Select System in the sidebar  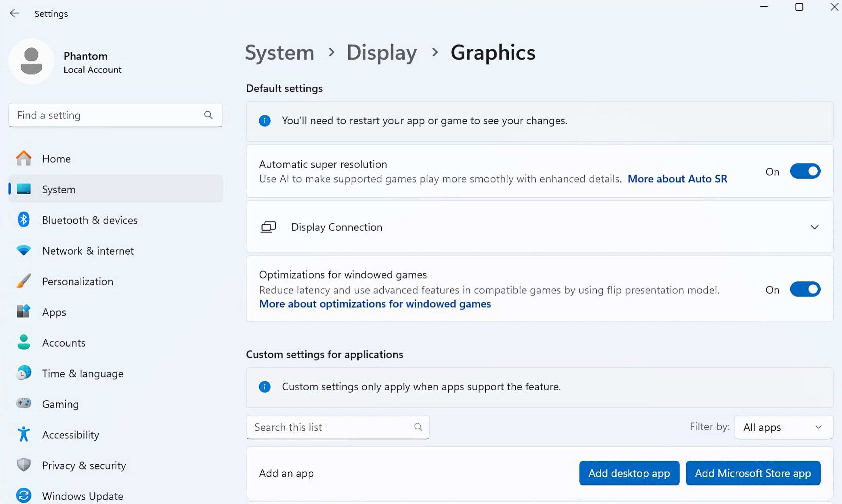(x=116, y=189)
